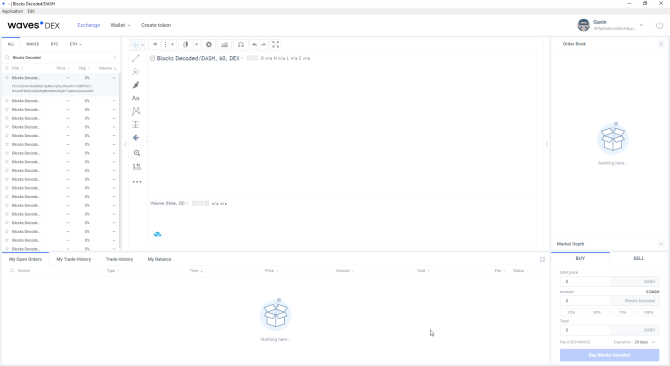Click the Limit price input field
670x366 pixels.
(x=585, y=281)
